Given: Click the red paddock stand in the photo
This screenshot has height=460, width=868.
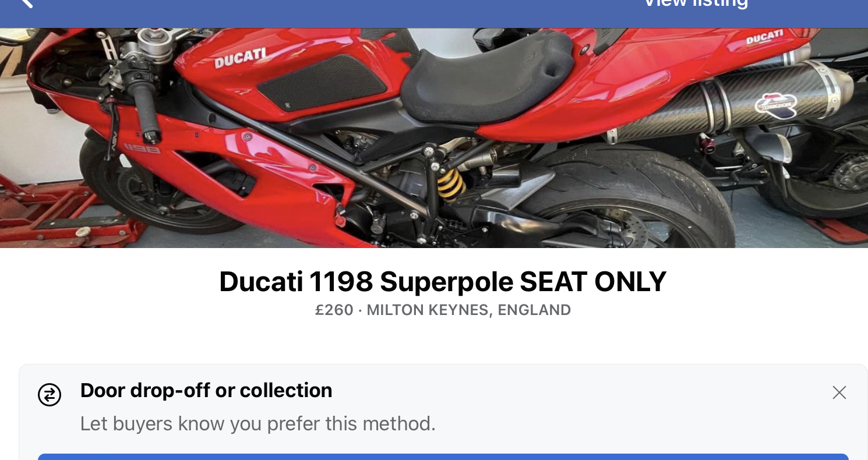Looking at the screenshot, I should coord(52,215).
